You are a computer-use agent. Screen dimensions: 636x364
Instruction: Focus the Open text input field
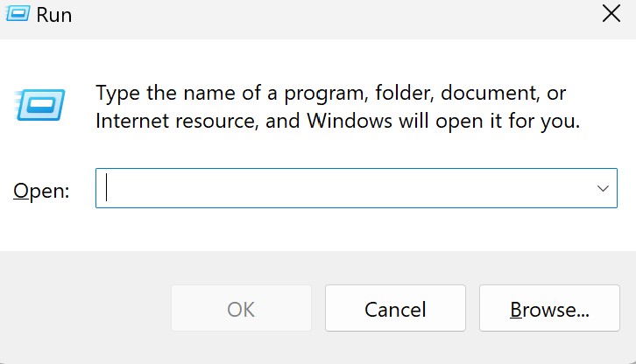[x=357, y=188]
